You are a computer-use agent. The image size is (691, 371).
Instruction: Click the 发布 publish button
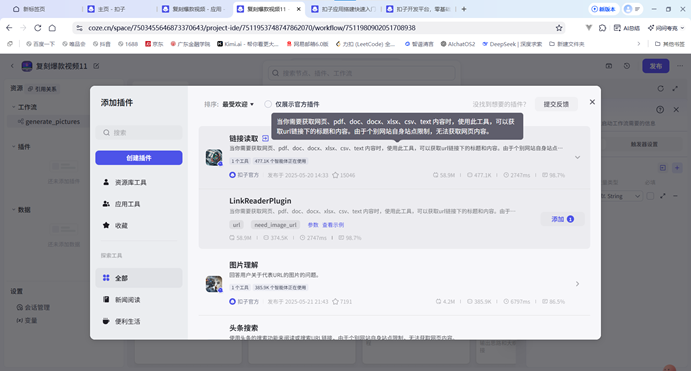coord(656,66)
